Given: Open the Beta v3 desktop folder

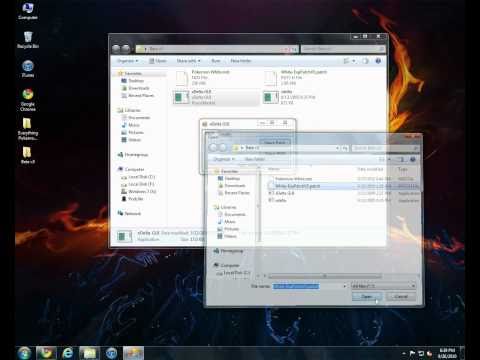Looking at the screenshot, I should [x=28, y=155].
